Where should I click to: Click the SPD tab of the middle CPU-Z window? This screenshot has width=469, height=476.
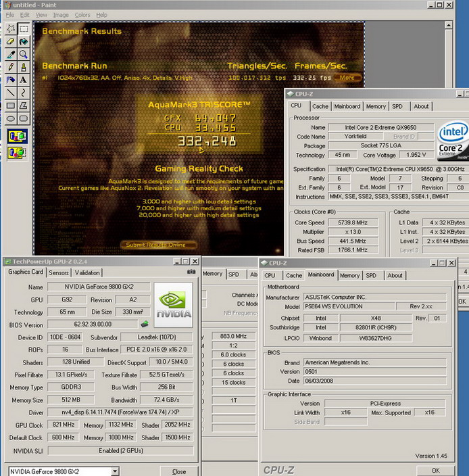click(234, 275)
